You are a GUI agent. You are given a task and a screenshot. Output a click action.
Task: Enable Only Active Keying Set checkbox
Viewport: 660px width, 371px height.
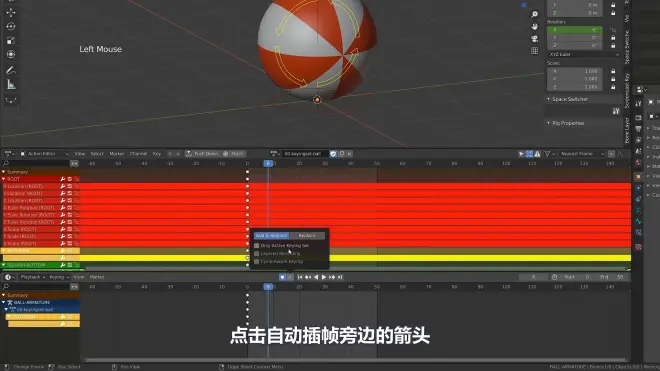point(256,246)
